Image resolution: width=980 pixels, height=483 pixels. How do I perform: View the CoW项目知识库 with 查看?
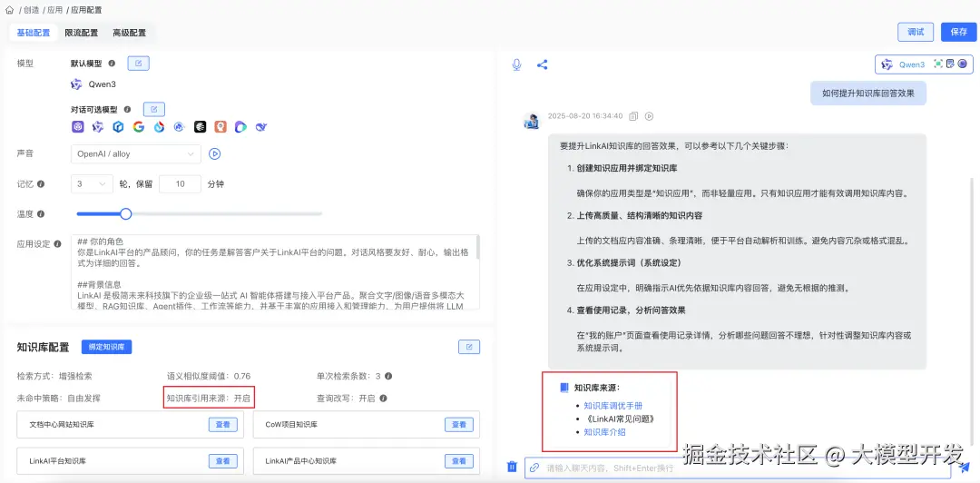(459, 425)
